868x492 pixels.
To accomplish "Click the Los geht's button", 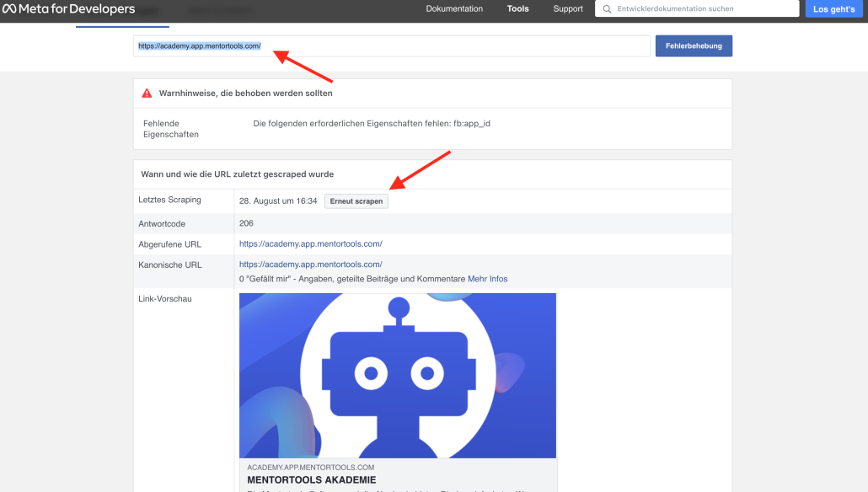I will pyautogui.click(x=833, y=9).
